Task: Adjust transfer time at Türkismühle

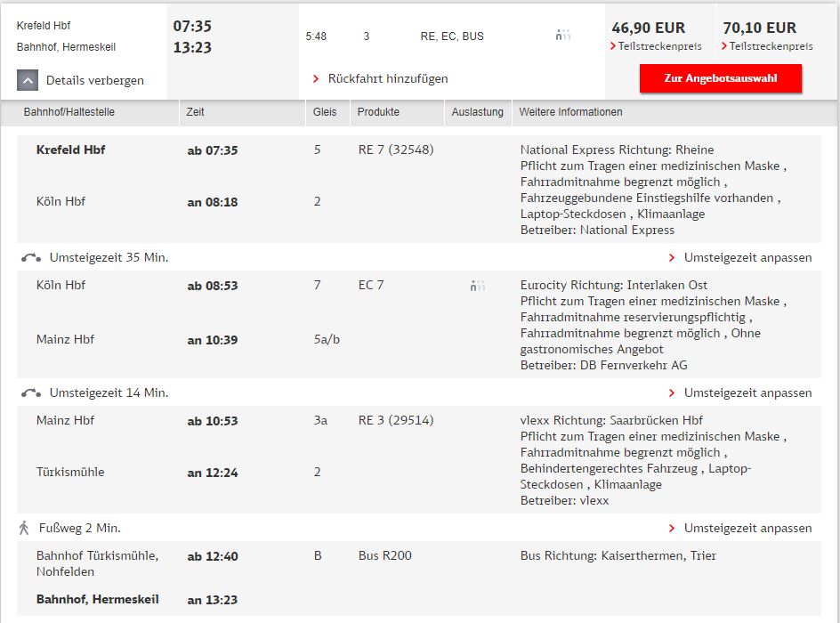Action: 747,528
